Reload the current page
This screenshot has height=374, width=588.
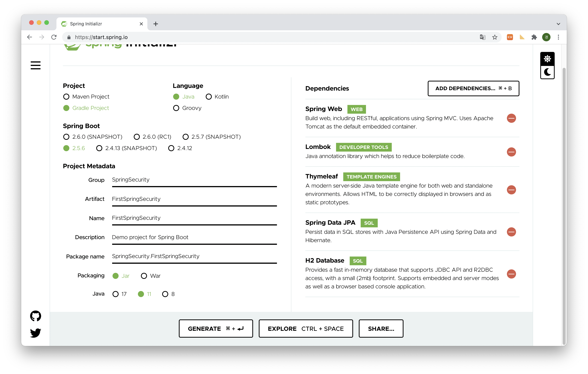(x=54, y=37)
